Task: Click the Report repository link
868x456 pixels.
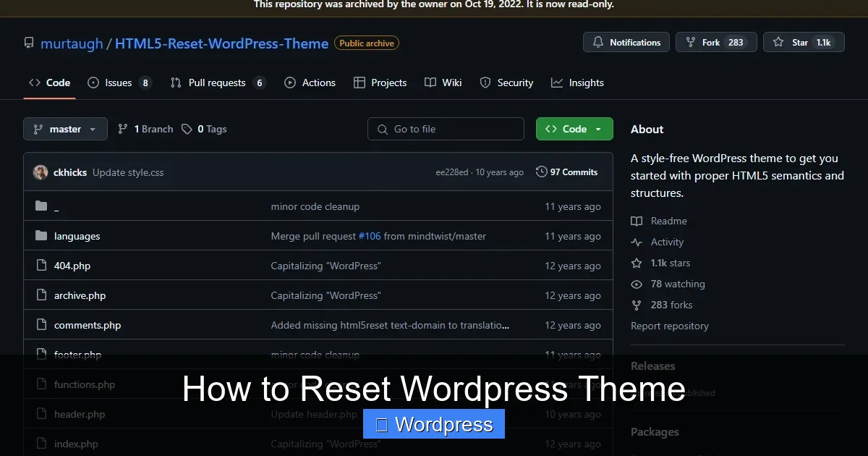Action: (670, 326)
